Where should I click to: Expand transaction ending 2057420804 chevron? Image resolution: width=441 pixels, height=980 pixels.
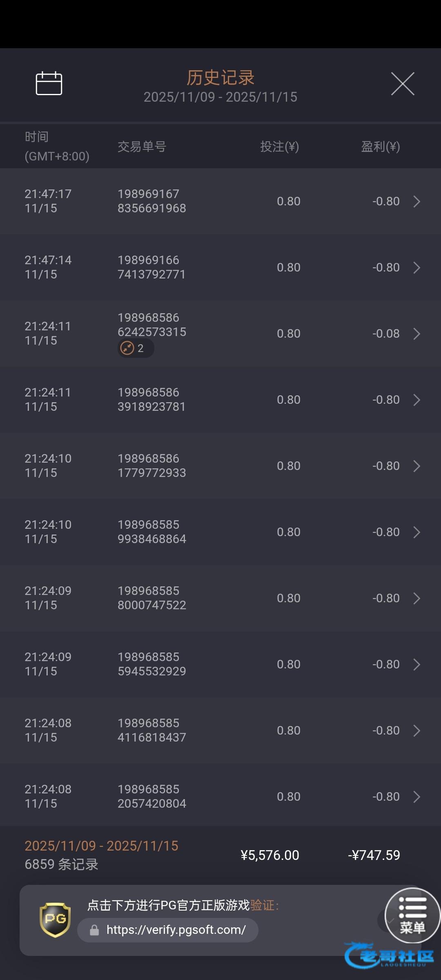pos(416,797)
